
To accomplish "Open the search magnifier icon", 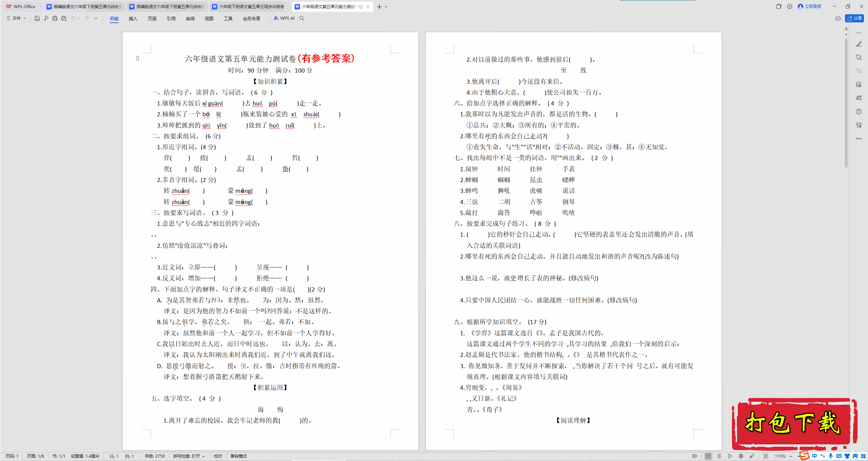I will tap(302, 18).
